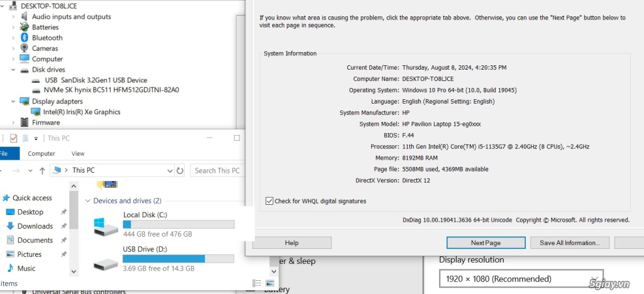Click navigation pane scroll up arrow

click(74, 186)
